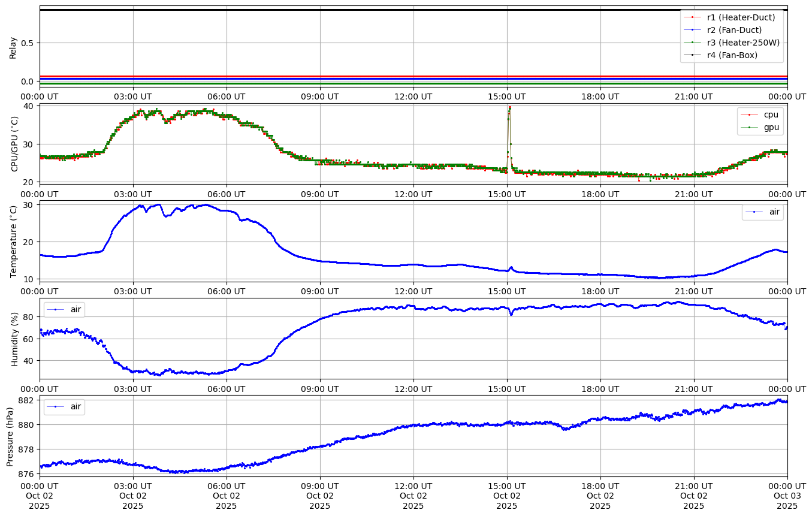Click the CPU/GPU spike peak after 15:00 UT
The height and width of the screenshot is (516, 812).
click(x=509, y=107)
